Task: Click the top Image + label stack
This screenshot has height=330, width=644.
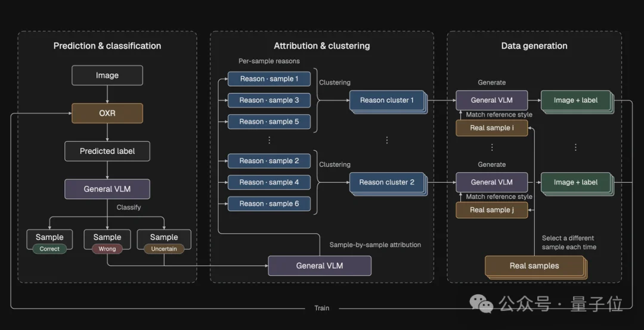Action: [x=577, y=101]
